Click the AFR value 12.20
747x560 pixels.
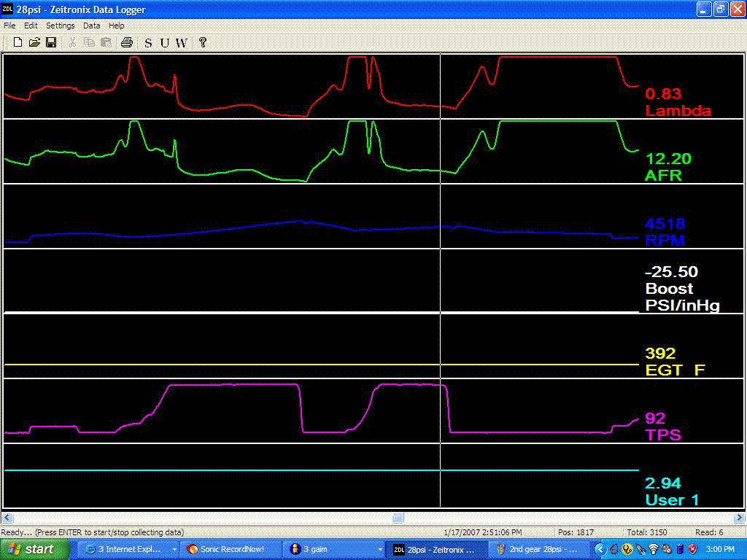(668, 158)
